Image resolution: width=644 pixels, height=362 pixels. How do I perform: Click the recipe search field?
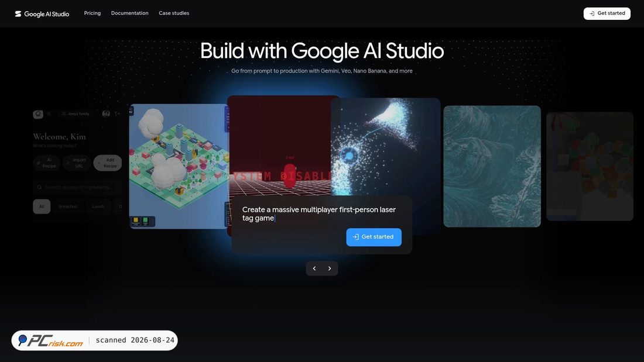(x=77, y=187)
